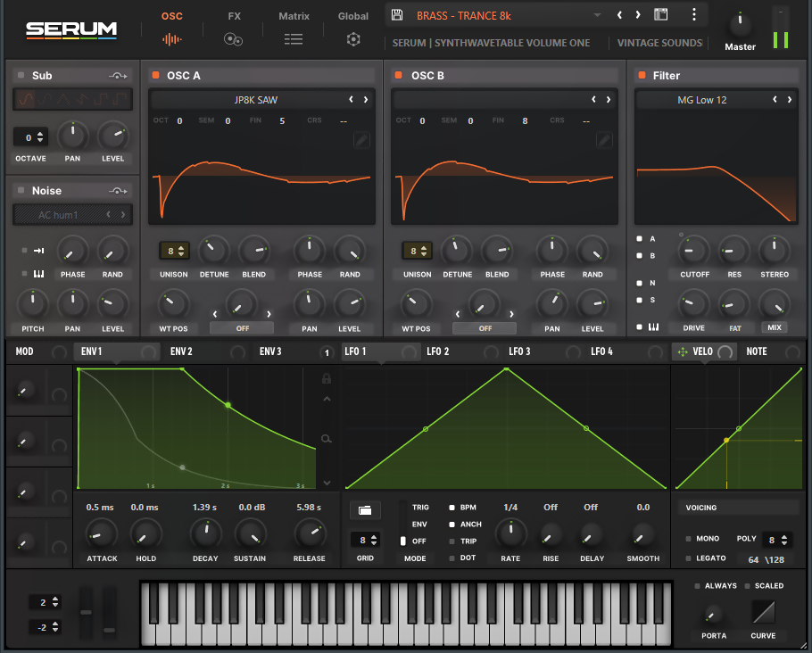The width and height of the screenshot is (812, 653).
Task: Click the portamento CURVE graphic
Action: point(763,613)
